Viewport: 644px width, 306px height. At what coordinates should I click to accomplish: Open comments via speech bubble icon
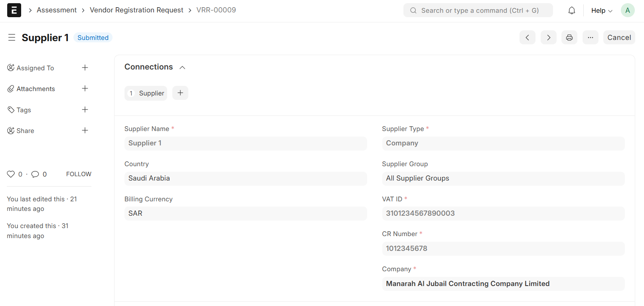click(35, 174)
